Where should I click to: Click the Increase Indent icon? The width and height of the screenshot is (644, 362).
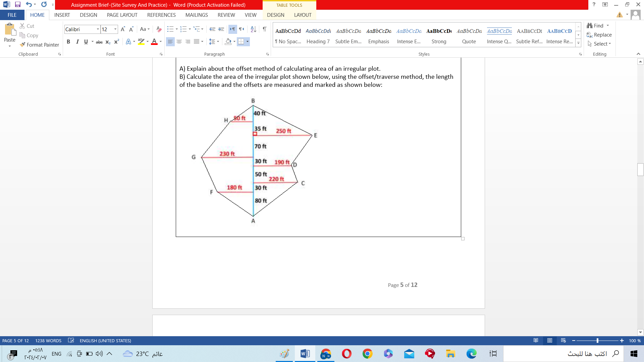(221, 29)
